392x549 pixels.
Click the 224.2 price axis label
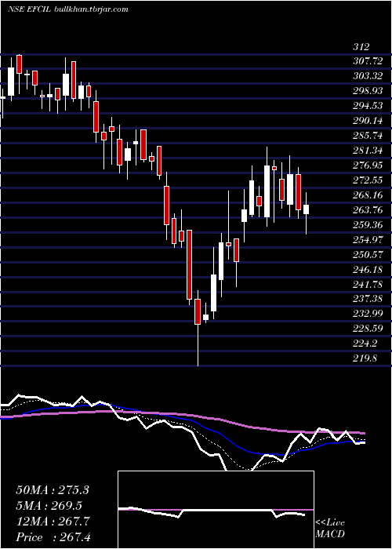coord(365,344)
